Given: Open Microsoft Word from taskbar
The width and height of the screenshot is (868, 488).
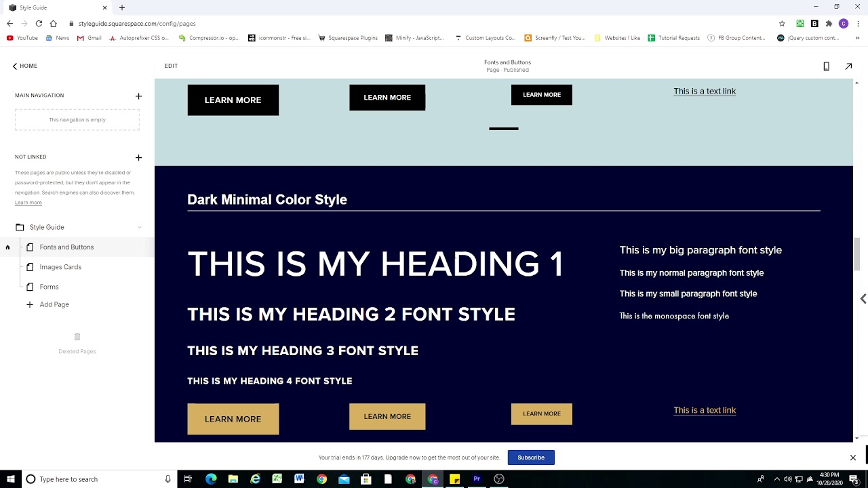Looking at the screenshot, I should [299, 479].
